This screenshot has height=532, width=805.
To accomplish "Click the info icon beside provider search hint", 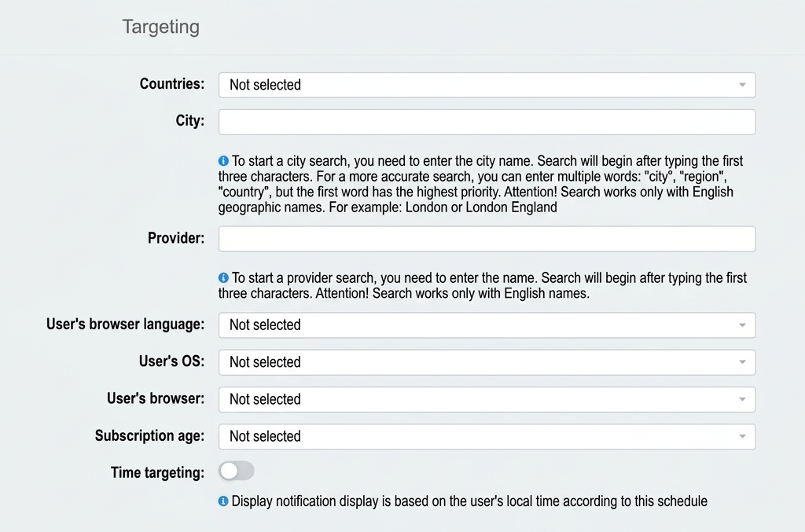I will point(223,277).
